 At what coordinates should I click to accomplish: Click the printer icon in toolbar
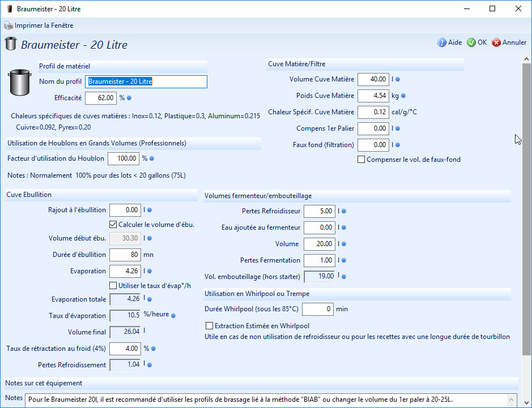[8, 25]
